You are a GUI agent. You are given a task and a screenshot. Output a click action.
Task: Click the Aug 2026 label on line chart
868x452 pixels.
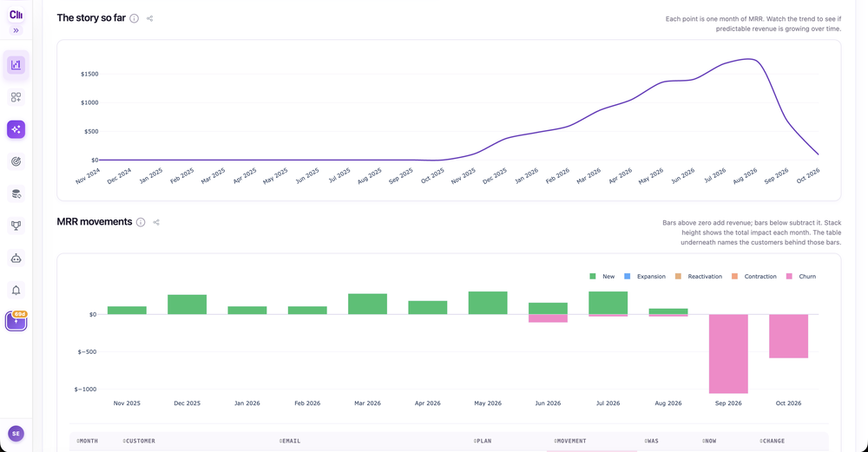pyautogui.click(x=745, y=177)
